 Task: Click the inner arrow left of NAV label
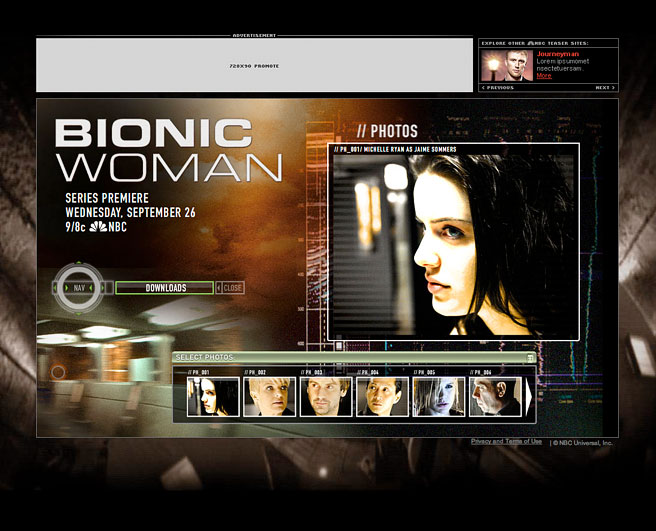click(x=67, y=288)
